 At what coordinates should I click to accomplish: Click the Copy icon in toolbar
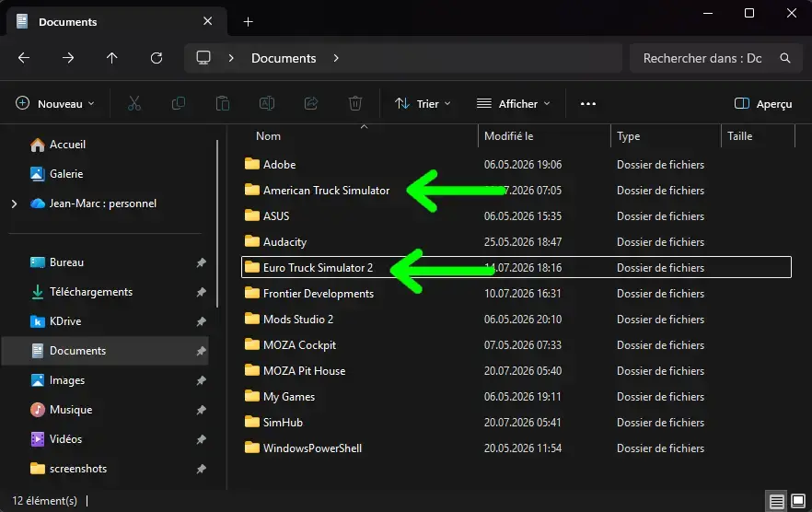[179, 104]
